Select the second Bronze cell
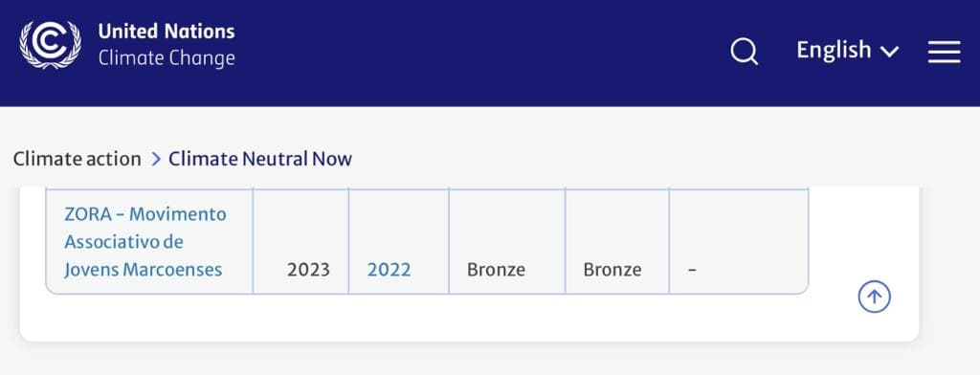The height and width of the screenshot is (375, 980). coord(617,241)
